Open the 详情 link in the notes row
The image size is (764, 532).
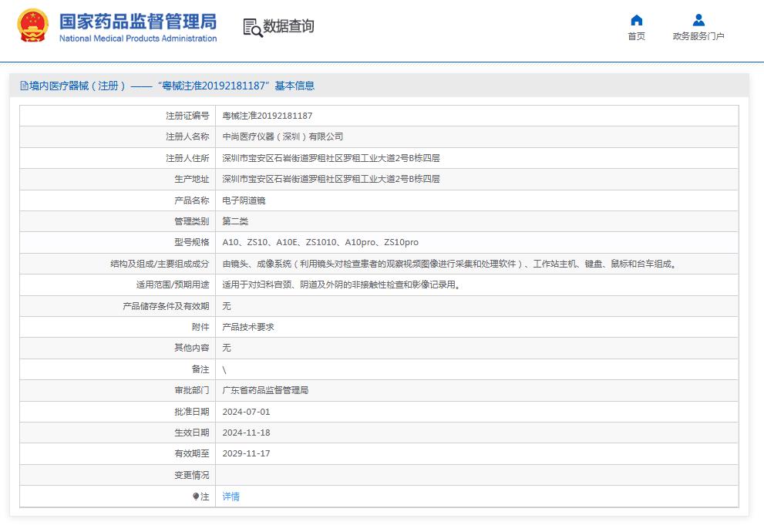(x=231, y=497)
